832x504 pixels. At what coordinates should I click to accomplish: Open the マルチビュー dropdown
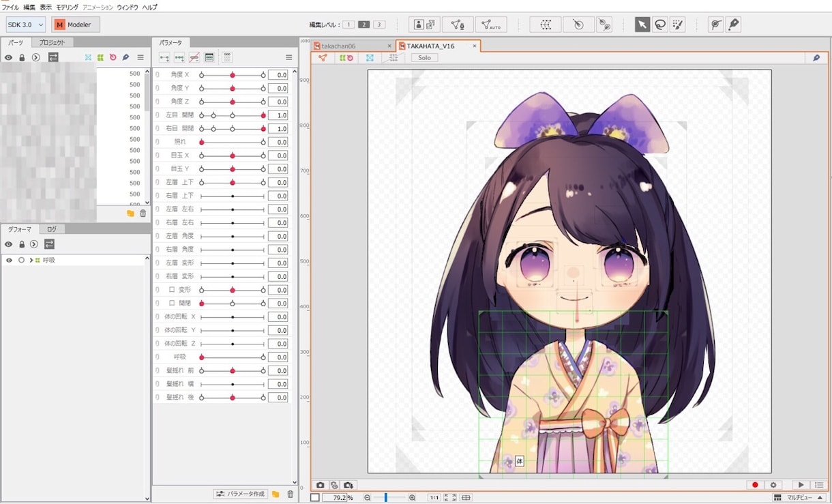(799, 498)
